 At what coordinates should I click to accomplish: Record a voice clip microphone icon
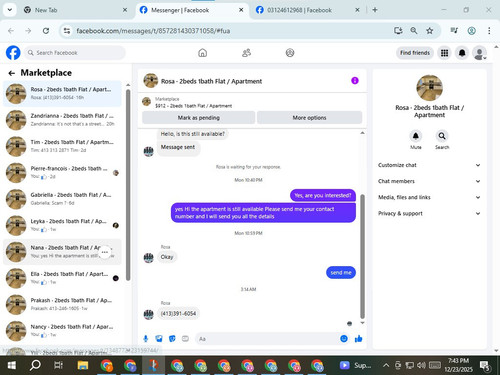click(x=146, y=339)
